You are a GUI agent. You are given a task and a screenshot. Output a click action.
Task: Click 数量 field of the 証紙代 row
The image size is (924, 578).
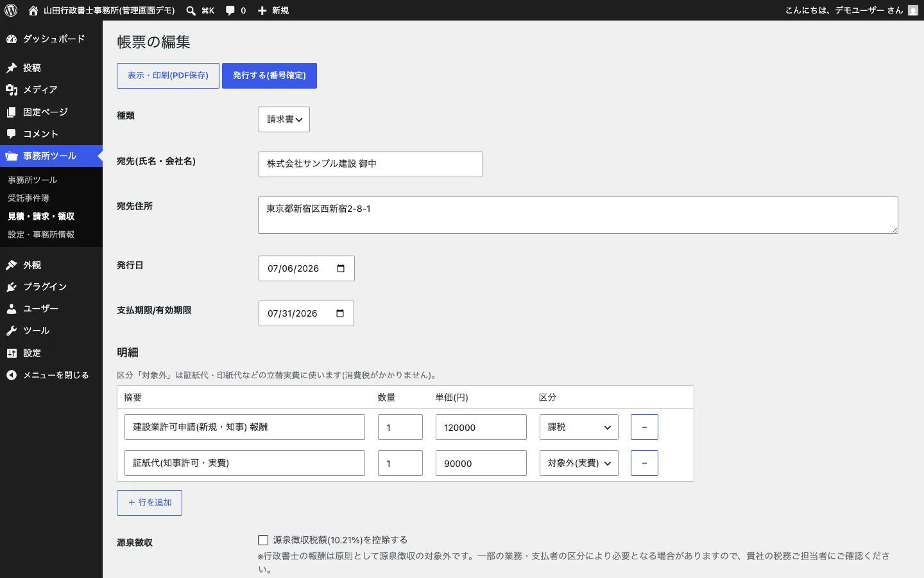[400, 463]
